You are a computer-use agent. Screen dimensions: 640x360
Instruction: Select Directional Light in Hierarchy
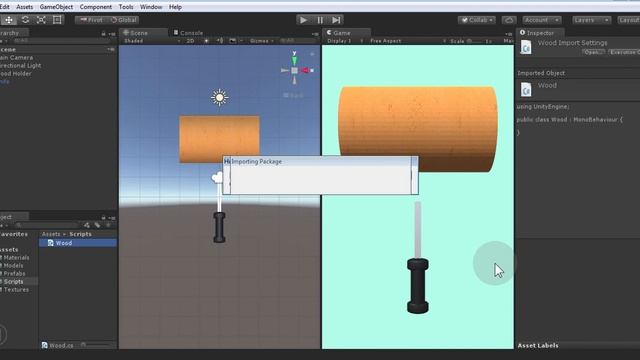[20, 65]
